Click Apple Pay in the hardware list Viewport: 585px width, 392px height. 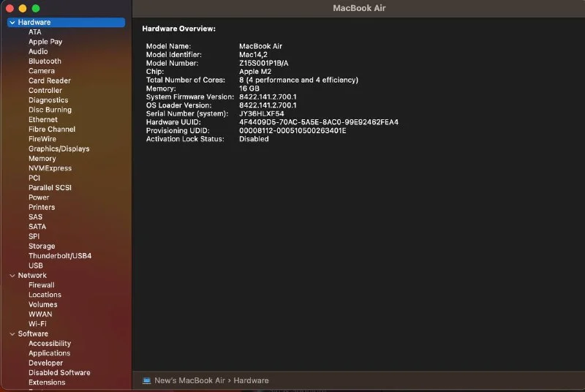click(x=45, y=42)
